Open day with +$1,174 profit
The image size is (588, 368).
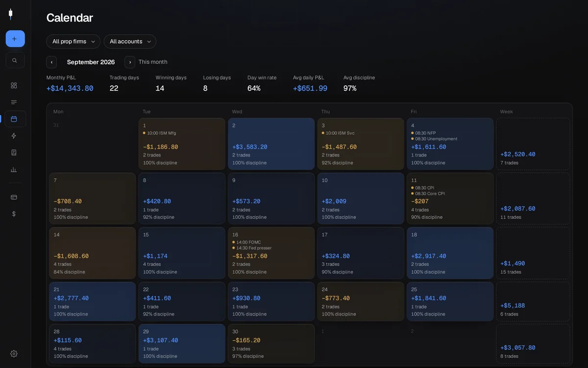pos(182,253)
